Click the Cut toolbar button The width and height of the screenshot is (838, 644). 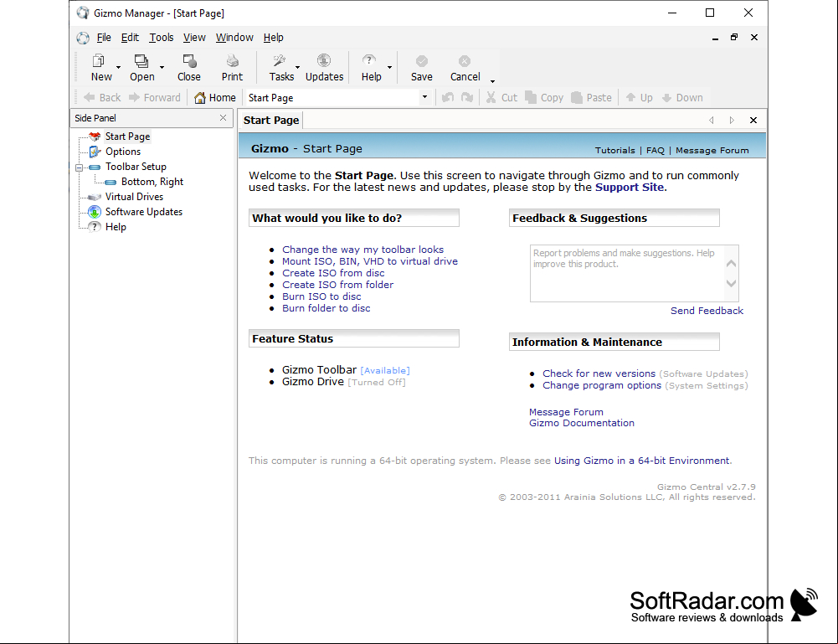click(501, 97)
